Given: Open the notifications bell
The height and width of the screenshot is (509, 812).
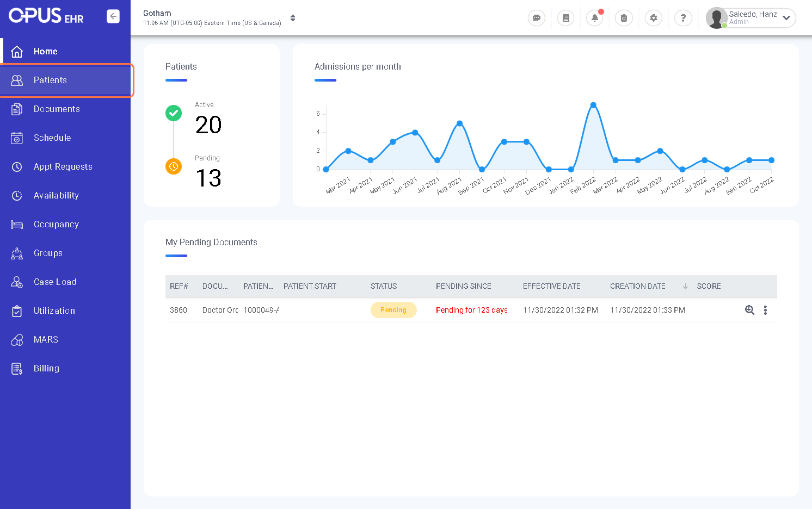Looking at the screenshot, I should point(595,18).
